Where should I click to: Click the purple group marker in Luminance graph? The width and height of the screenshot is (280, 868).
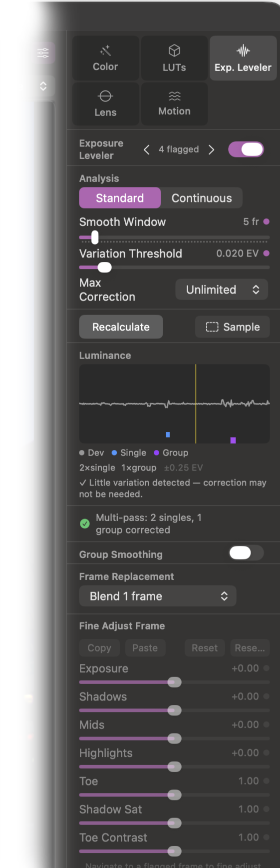click(233, 440)
